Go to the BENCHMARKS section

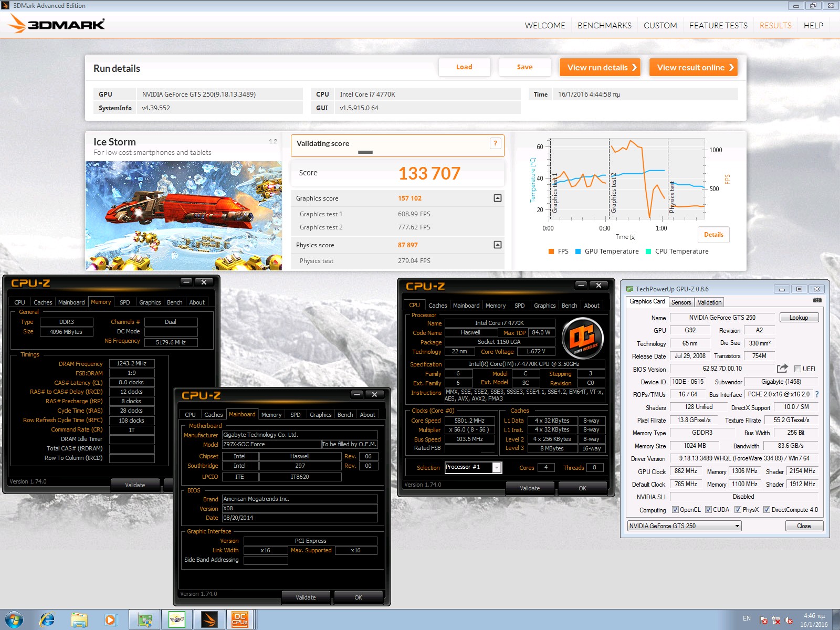[604, 25]
